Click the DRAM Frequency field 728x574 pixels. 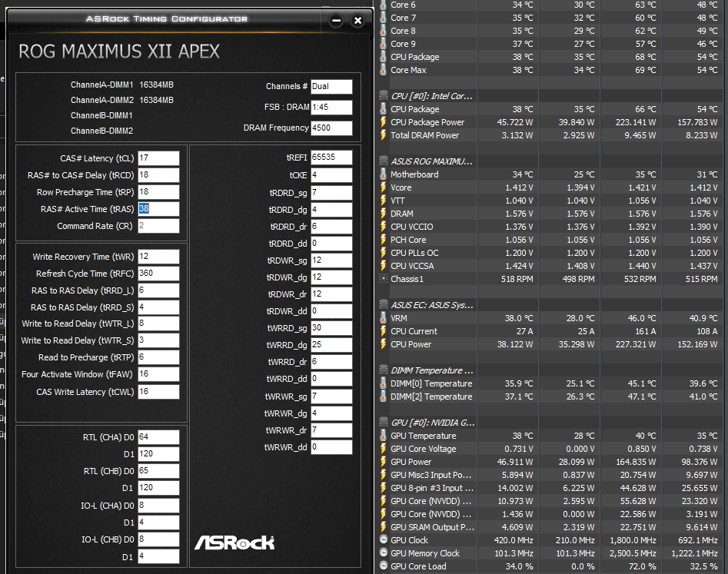click(x=331, y=128)
